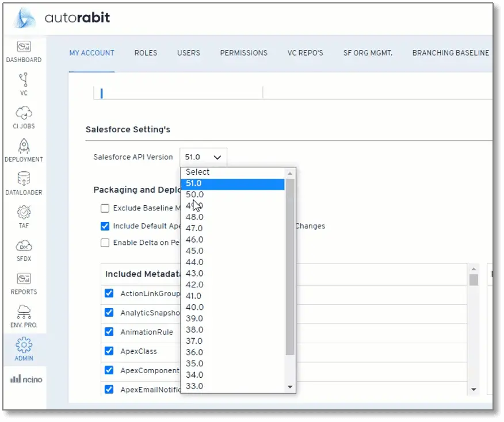Select API version 40.0 option

[232, 307]
